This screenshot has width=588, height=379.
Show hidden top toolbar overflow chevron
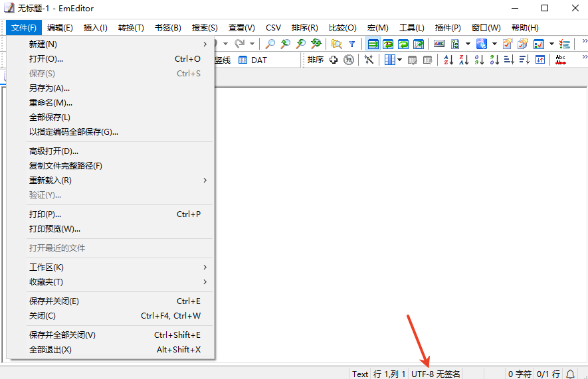tap(585, 41)
